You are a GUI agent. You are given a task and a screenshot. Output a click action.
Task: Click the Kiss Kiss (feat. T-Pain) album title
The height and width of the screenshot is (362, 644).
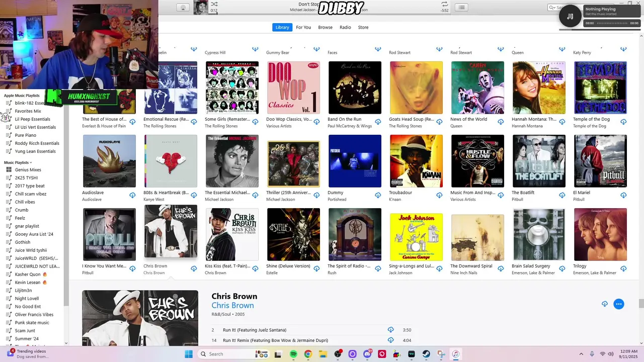(227, 266)
